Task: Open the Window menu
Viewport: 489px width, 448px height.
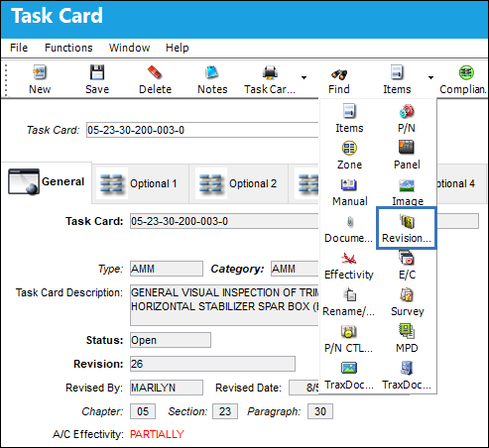Action: click(129, 48)
